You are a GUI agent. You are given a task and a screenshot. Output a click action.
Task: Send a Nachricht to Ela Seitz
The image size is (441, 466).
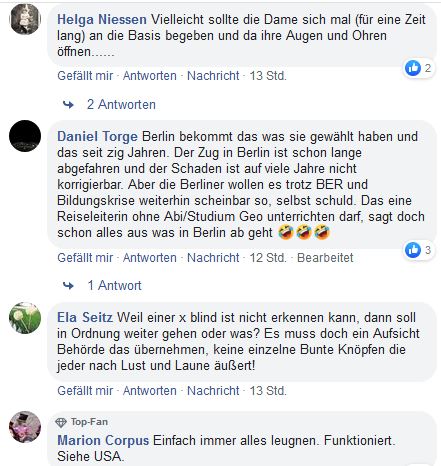point(213,391)
